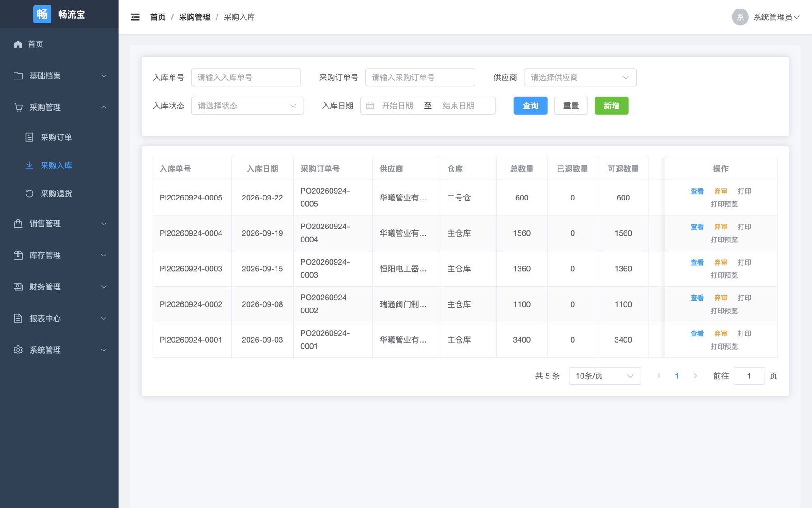Click the bag icon for 销售管理
This screenshot has width=812, height=508.
coord(18,224)
